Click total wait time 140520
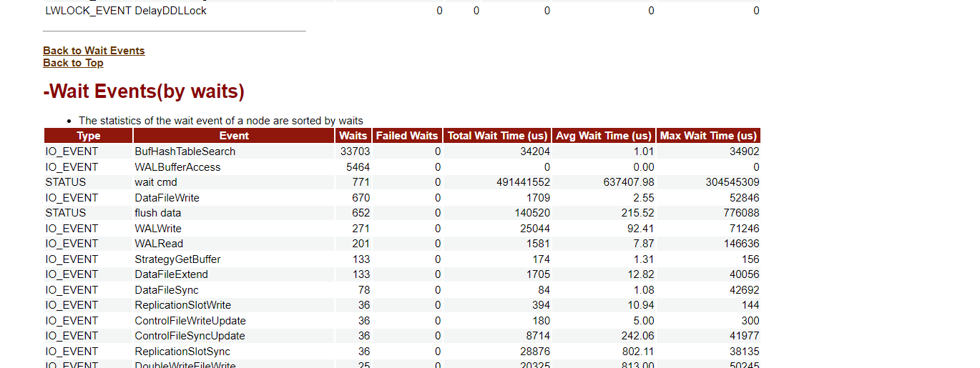This screenshot has width=980, height=368. [532, 213]
